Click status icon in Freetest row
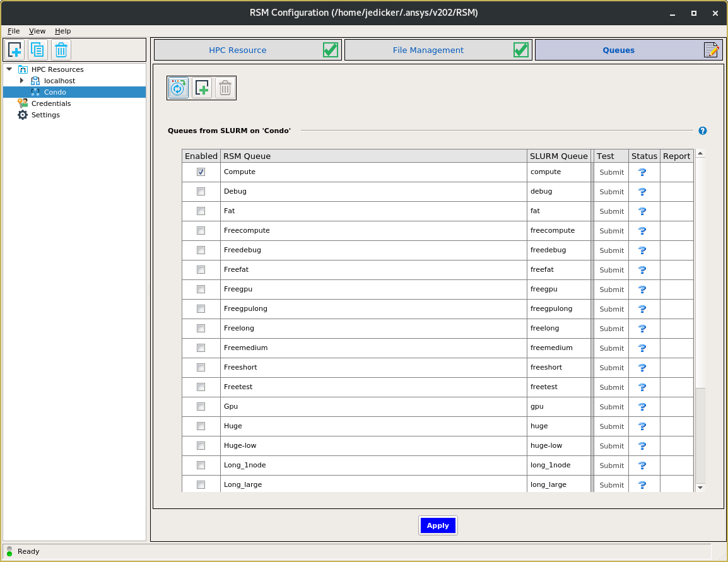Screen dimensions: 728x562 643,387
